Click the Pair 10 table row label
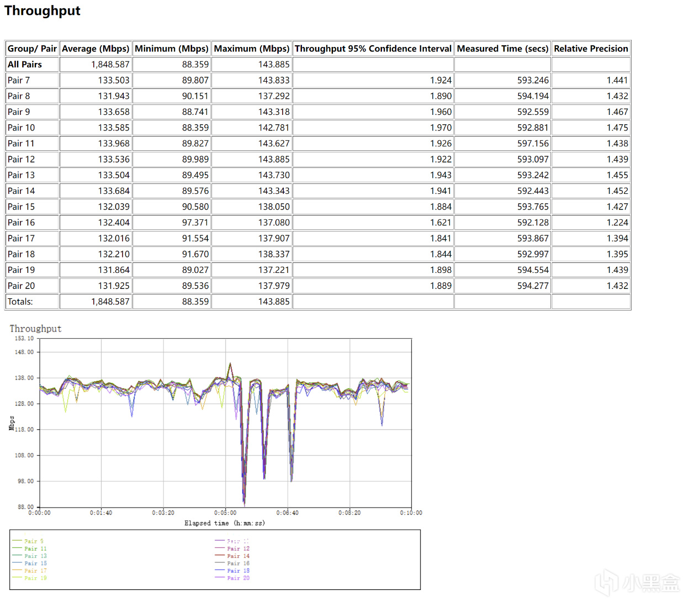This screenshot has height=611, width=700. click(21, 128)
